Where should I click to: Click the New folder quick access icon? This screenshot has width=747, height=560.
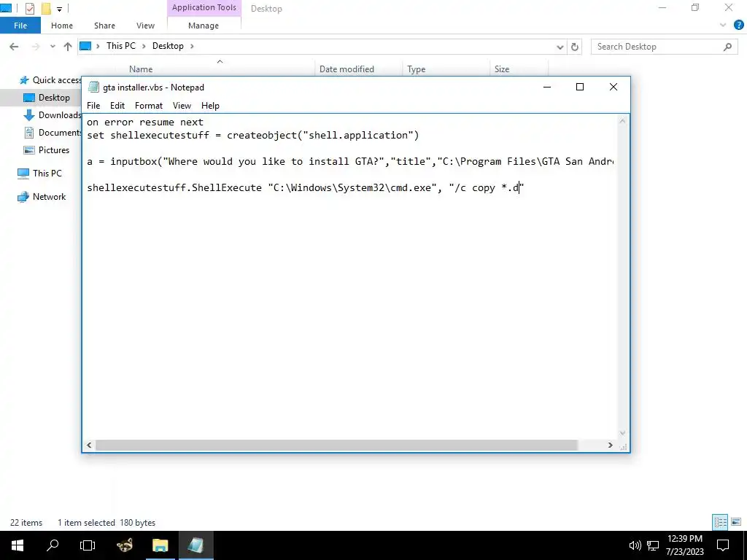point(46,9)
